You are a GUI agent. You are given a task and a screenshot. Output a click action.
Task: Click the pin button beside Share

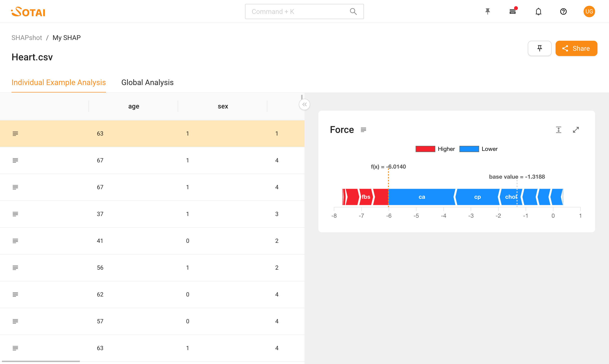(539, 48)
